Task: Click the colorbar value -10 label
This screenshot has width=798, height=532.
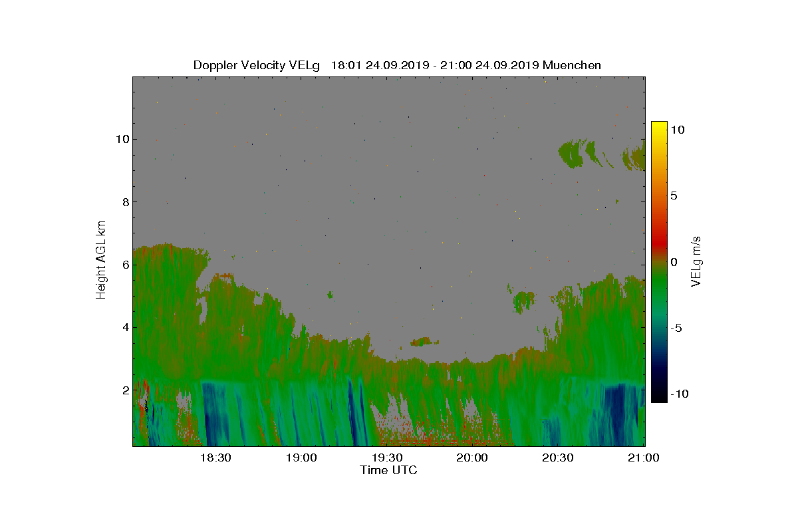Action: (x=679, y=394)
